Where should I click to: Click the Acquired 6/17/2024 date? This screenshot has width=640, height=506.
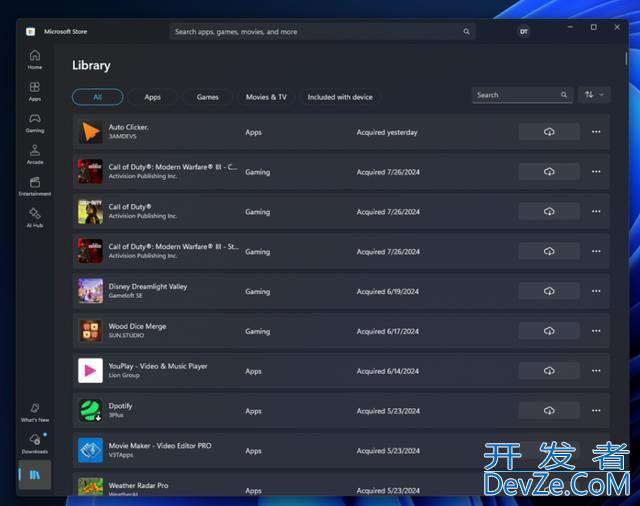388,331
